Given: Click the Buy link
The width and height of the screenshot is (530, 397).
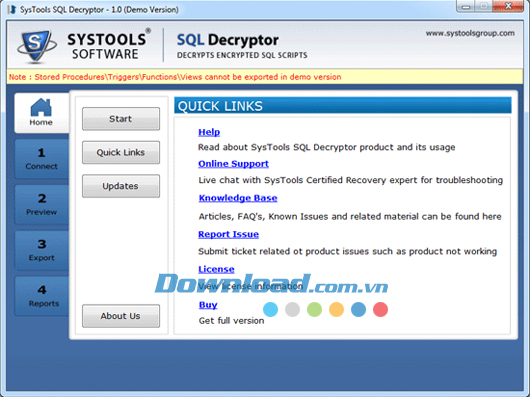Looking at the screenshot, I should click(208, 305).
